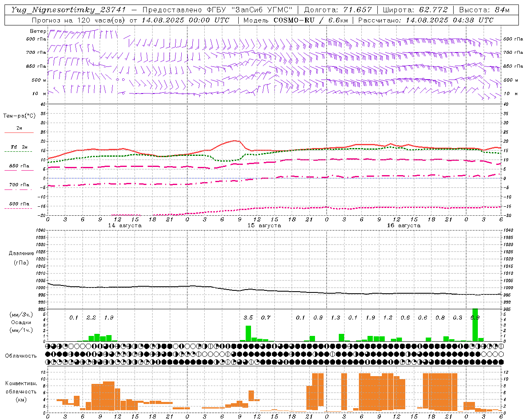525x420 pixels.
Task: Click the longitude value Долгота: 71.657
Action: [x=338, y=10]
